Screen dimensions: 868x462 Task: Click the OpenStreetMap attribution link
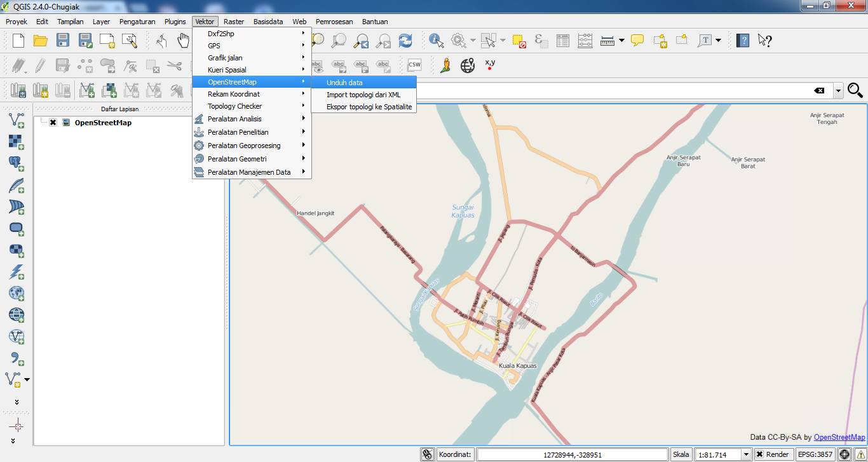tap(839, 437)
